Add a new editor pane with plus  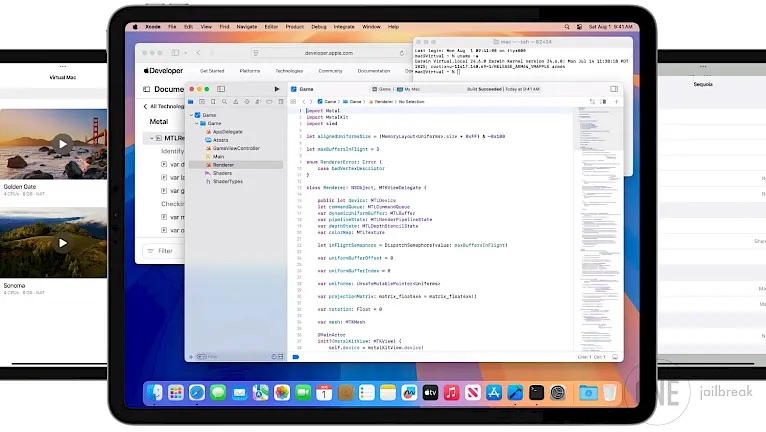point(617,102)
